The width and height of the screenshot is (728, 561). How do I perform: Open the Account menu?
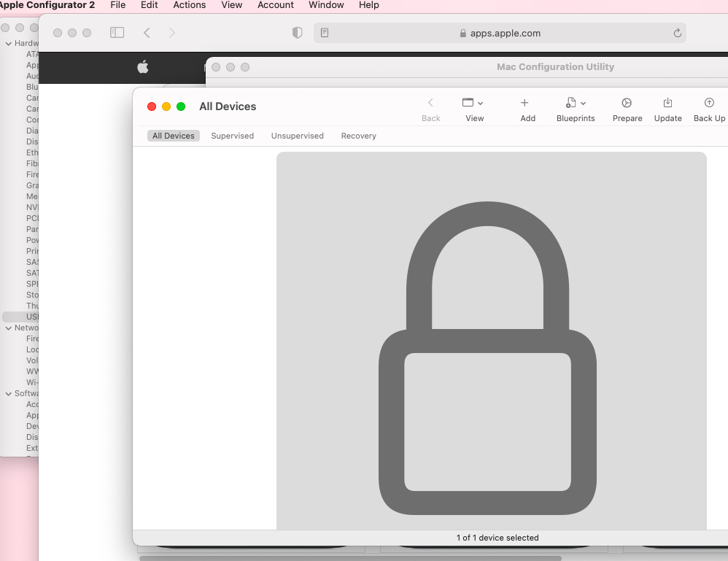coord(275,5)
